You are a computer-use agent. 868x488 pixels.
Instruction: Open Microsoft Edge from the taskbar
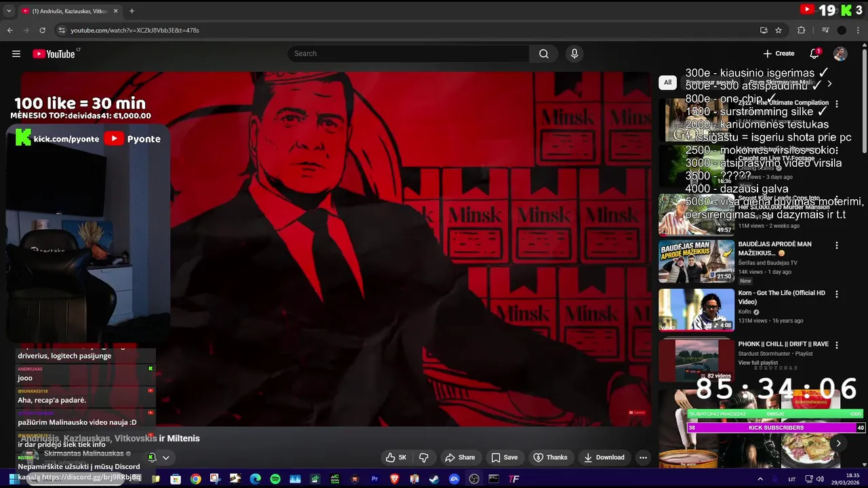(x=255, y=479)
